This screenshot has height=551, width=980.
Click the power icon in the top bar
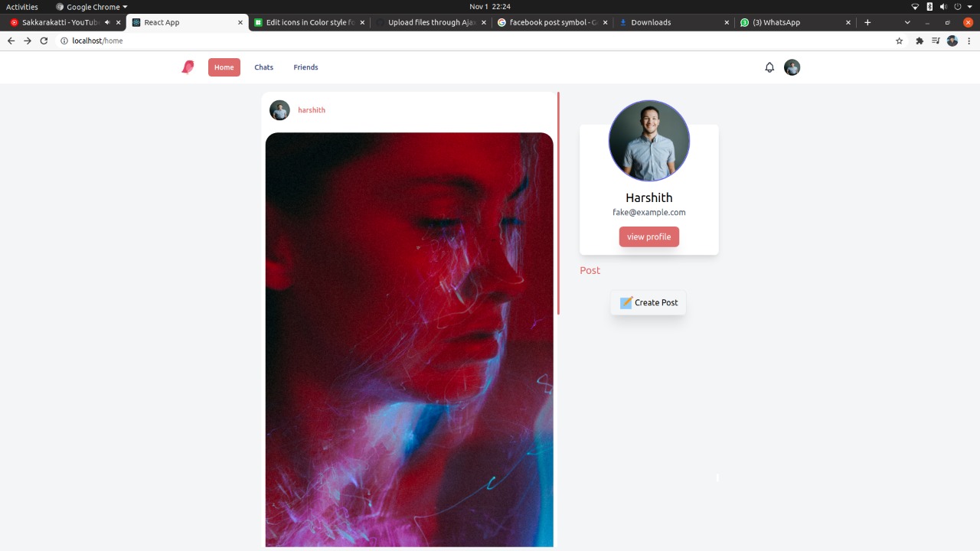tap(957, 7)
